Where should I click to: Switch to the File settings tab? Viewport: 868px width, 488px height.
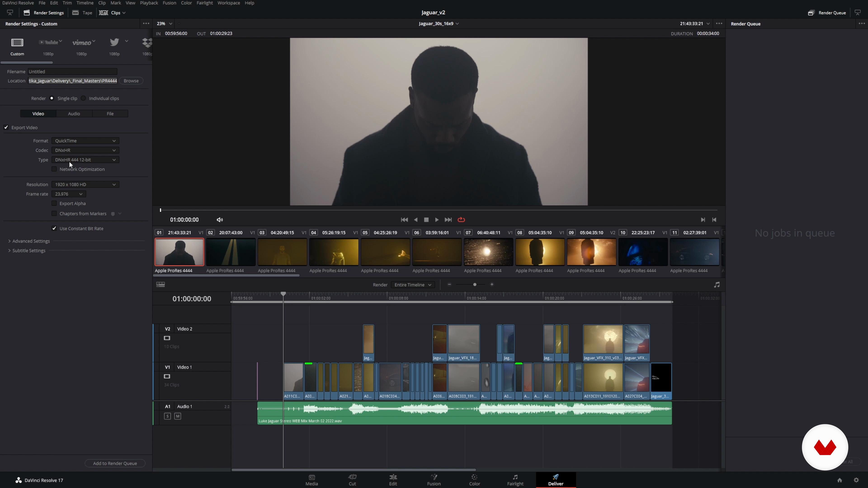pyautogui.click(x=110, y=114)
